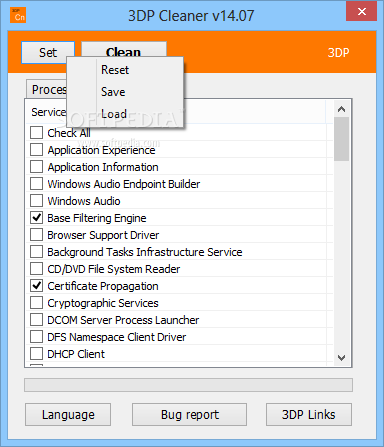Tick the Check All checkbox

click(36, 132)
